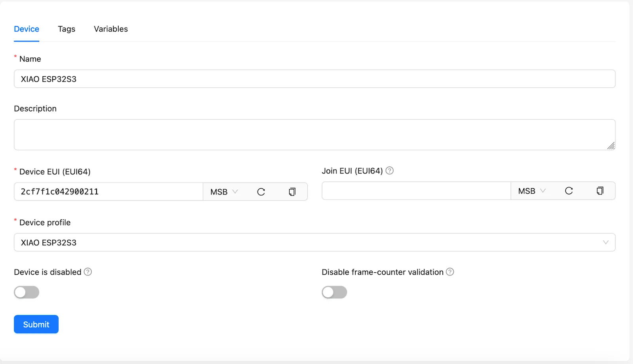Open the Device profile dropdown

pos(315,242)
